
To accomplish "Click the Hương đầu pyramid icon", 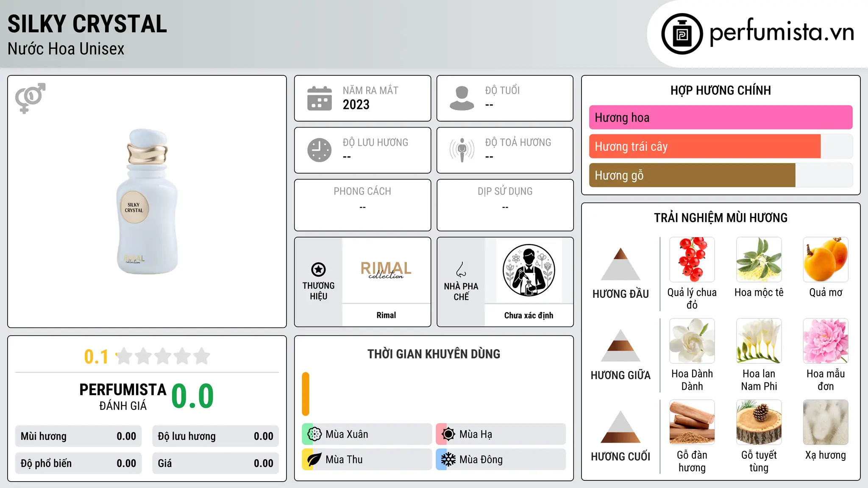I will 620,264.
